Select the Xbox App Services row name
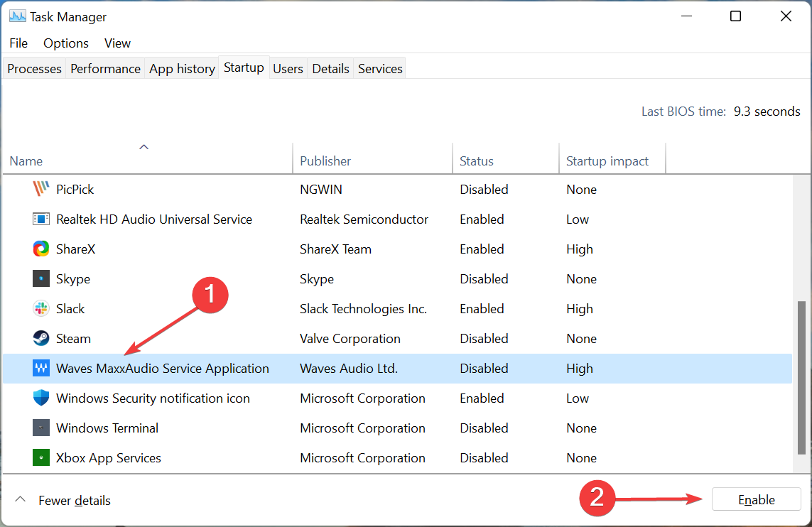Image resolution: width=812 pixels, height=527 pixels. [x=108, y=458]
